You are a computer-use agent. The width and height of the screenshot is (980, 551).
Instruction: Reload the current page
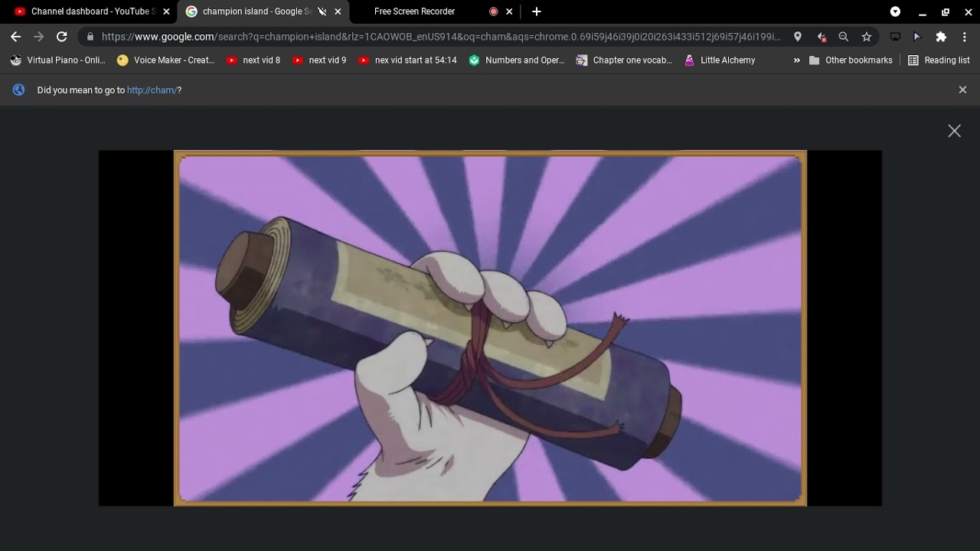coord(62,37)
